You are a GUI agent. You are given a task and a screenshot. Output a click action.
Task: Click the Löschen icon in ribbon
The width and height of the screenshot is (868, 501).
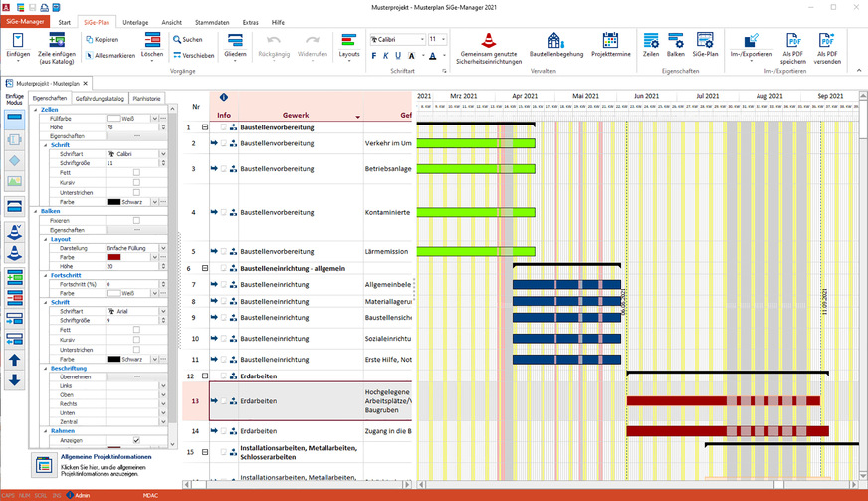pos(153,40)
